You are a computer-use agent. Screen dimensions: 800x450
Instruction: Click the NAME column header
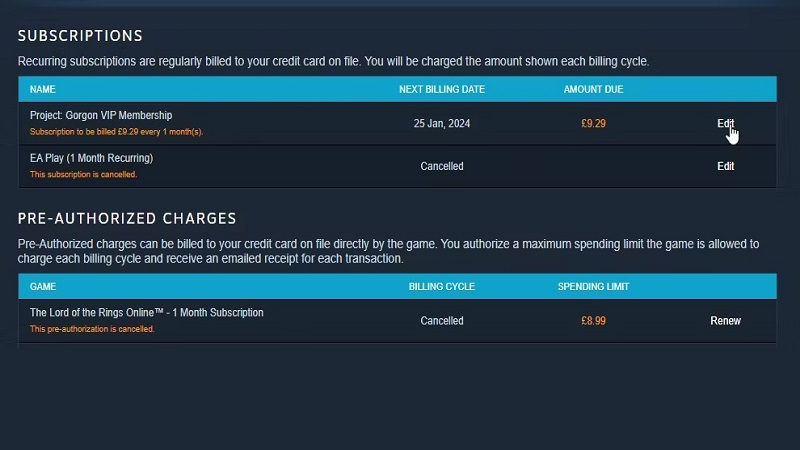43,90
